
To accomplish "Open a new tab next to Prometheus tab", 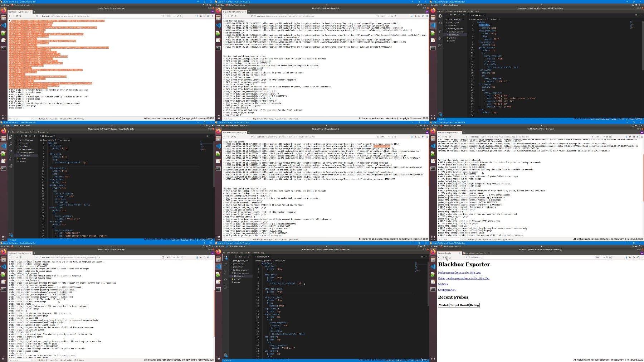I will tap(489, 253).
